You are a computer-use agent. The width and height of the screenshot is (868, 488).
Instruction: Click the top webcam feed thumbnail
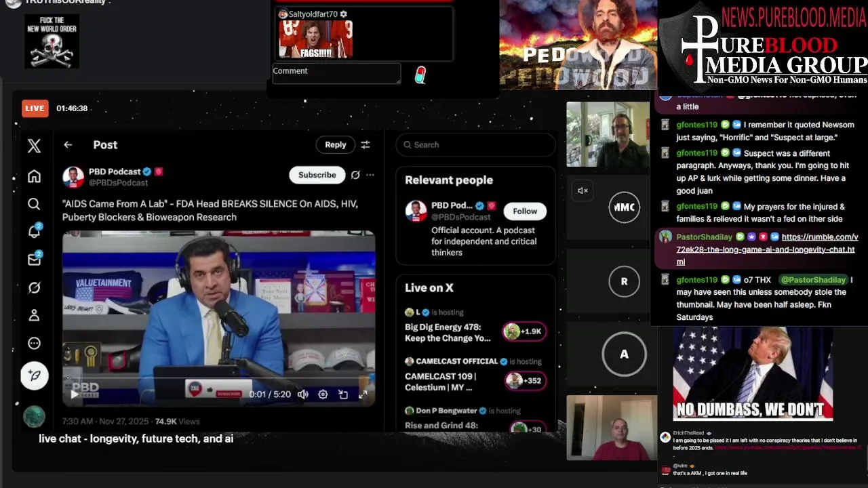click(x=608, y=134)
